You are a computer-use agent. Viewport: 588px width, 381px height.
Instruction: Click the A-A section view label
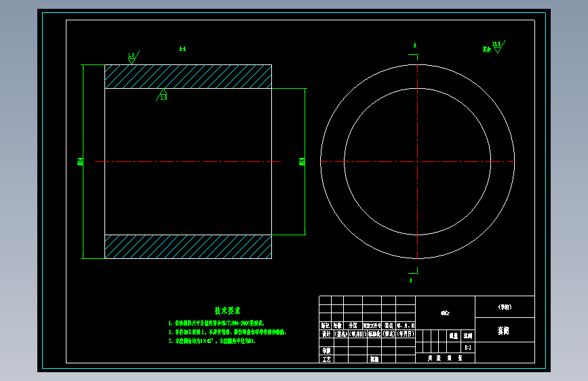[x=182, y=48]
